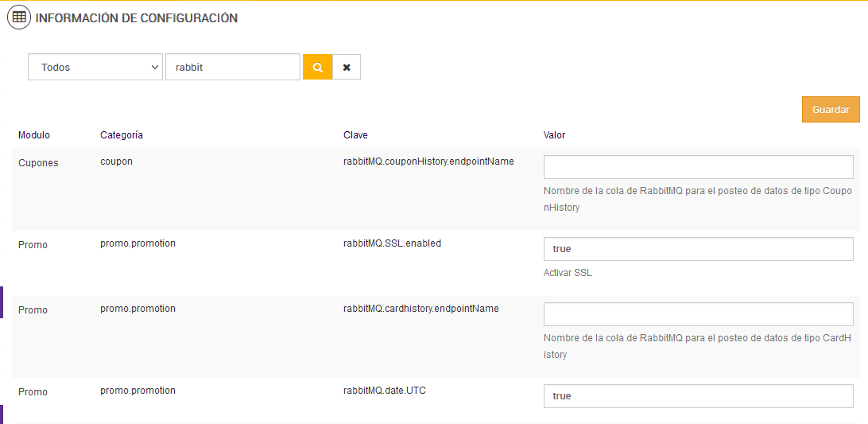Viewport: 868px width, 424px height.
Task: Click the Modulo column header
Action: point(34,135)
